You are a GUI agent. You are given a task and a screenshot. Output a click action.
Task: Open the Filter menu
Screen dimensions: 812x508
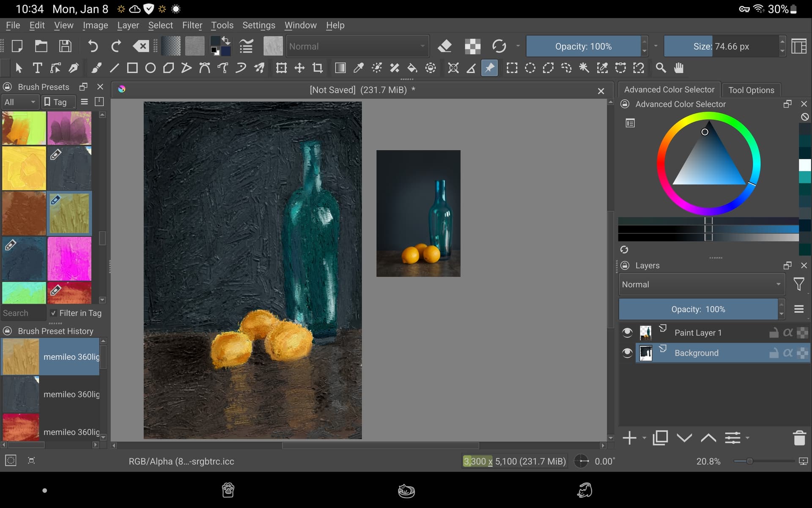click(x=192, y=25)
